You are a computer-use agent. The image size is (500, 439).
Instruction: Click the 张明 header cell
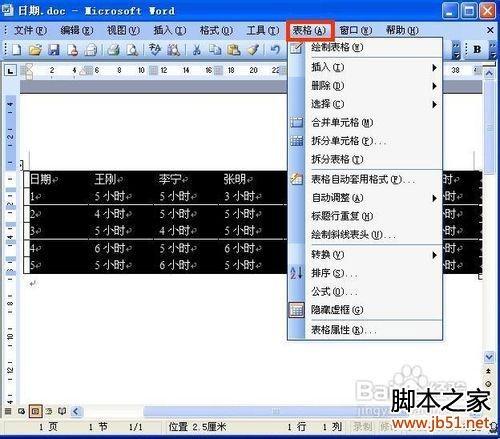(253, 179)
